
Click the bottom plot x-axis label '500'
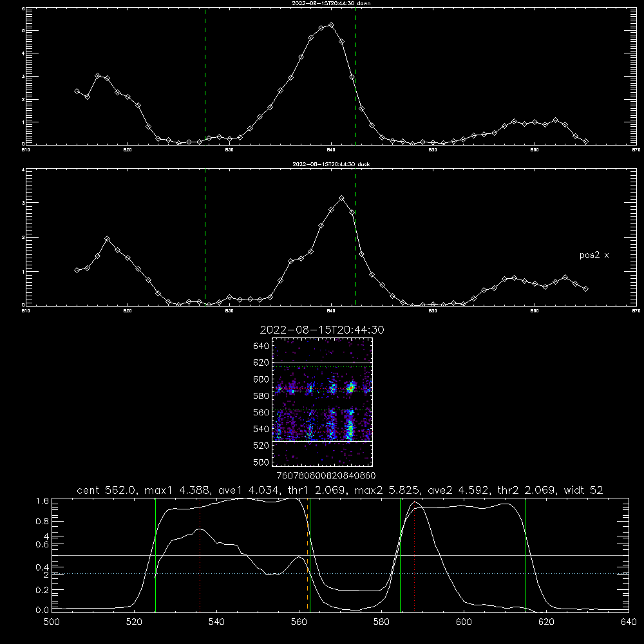(x=52, y=622)
